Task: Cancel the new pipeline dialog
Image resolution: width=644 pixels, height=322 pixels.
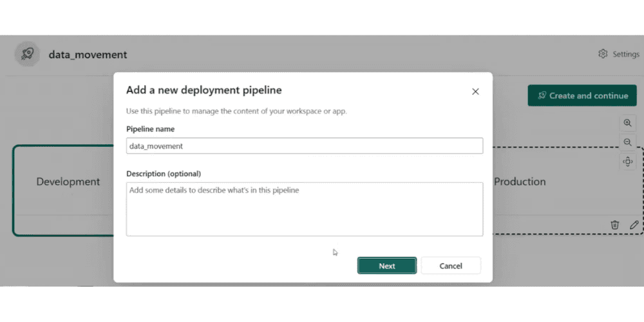Action: coord(451,266)
